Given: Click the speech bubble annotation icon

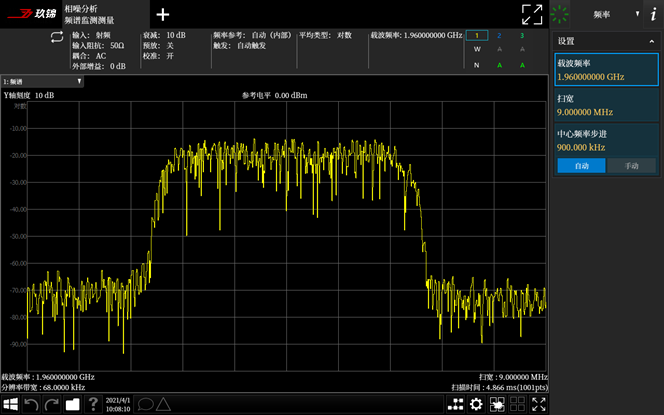Looking at the screenshot, I should pos(145,404).
